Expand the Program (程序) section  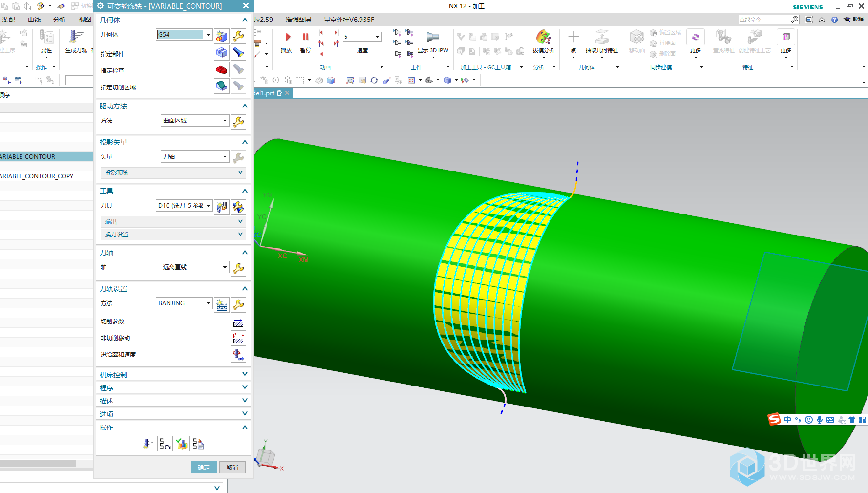click(x=173, y=388)
